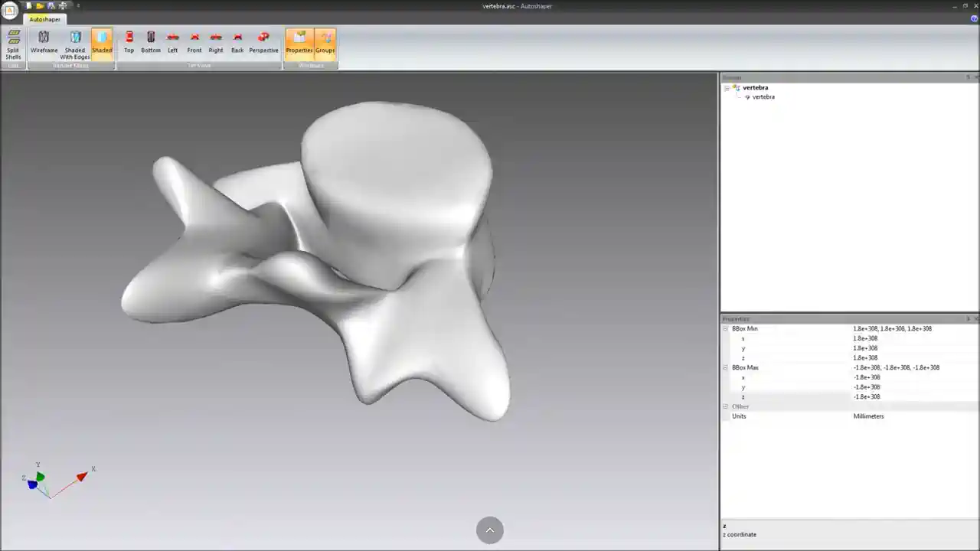Image resolution: width=980 pixels, height=551 pixels.
Task: Click the red X axis arrow gizmo
Action: click(81, 477)
